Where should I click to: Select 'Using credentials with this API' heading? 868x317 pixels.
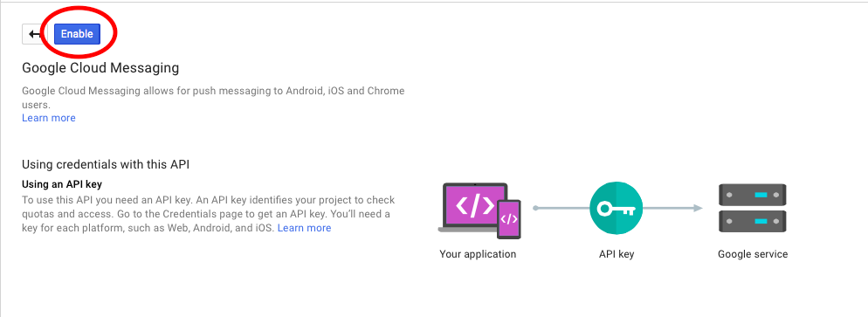click(106, 164)
